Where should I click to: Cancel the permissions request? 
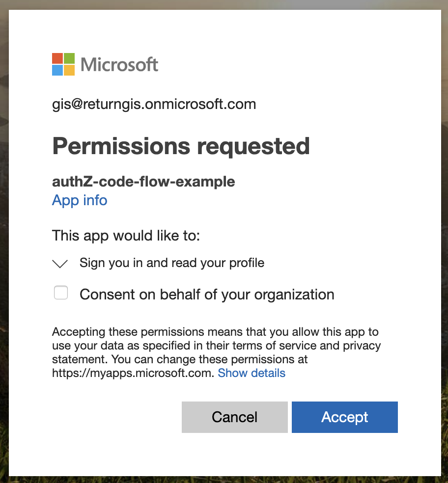235,417
